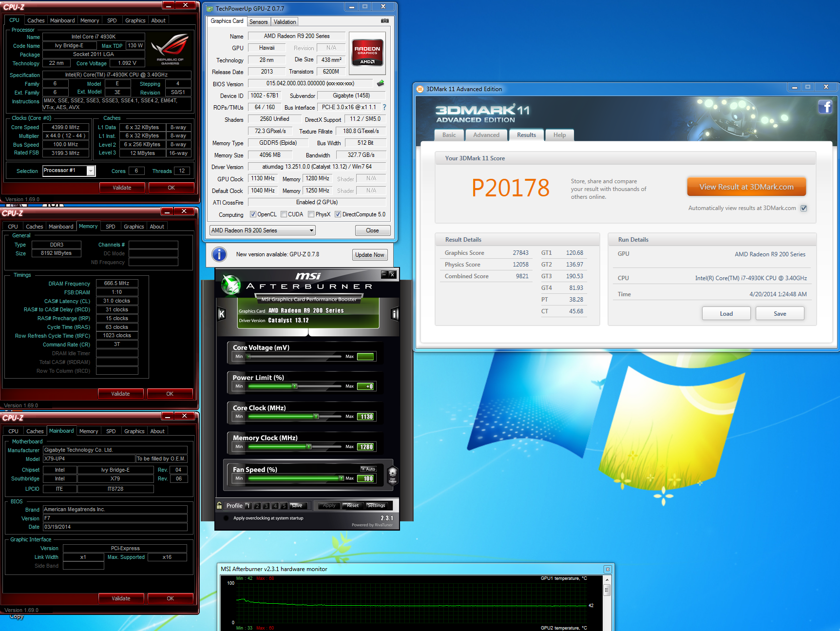Open the Basic tab in 3DMark 11
The width and height of the screenshot is (840, 631).
coord(449,135)
